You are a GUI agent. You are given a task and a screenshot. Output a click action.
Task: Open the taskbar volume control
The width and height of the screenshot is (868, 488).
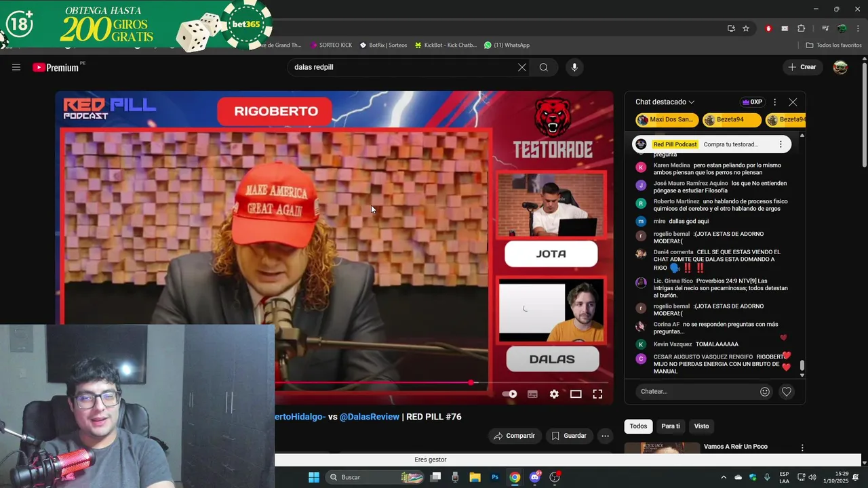point(812,477)
